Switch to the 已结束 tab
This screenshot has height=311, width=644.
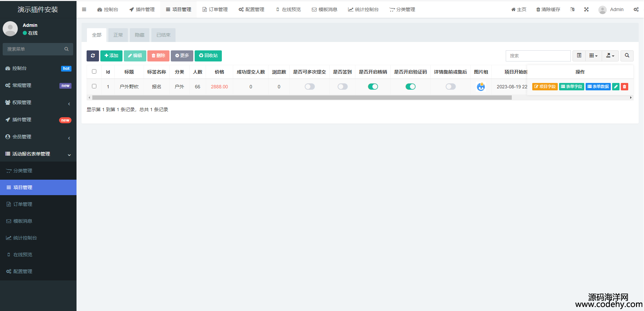(x=163, y=35)
